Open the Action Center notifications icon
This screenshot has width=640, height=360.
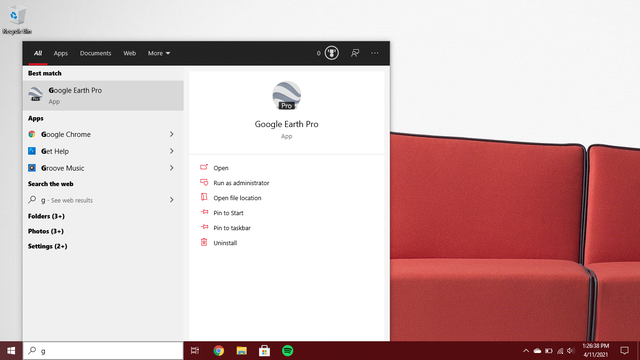(x=624, y=351)
